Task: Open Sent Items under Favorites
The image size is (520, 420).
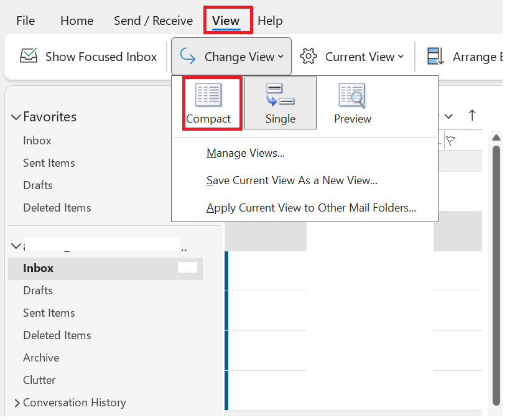Action: [x=49, y=163]
